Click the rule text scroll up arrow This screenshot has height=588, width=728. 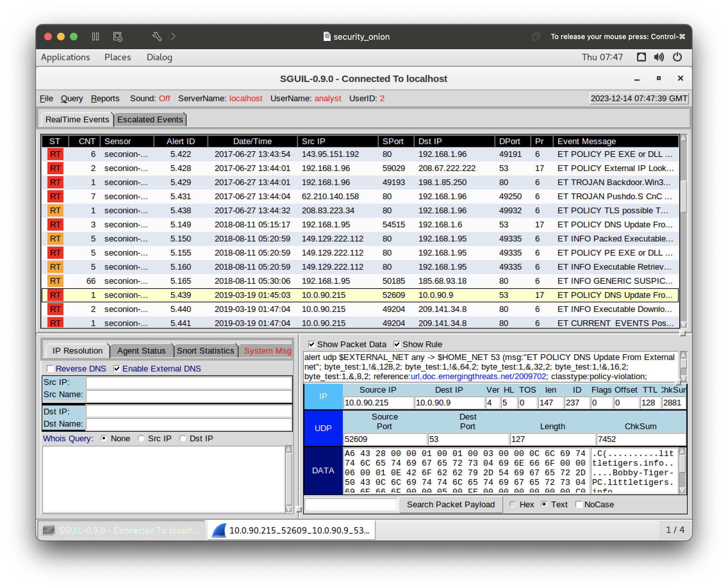pyautogui.click(x=683, y=355)
